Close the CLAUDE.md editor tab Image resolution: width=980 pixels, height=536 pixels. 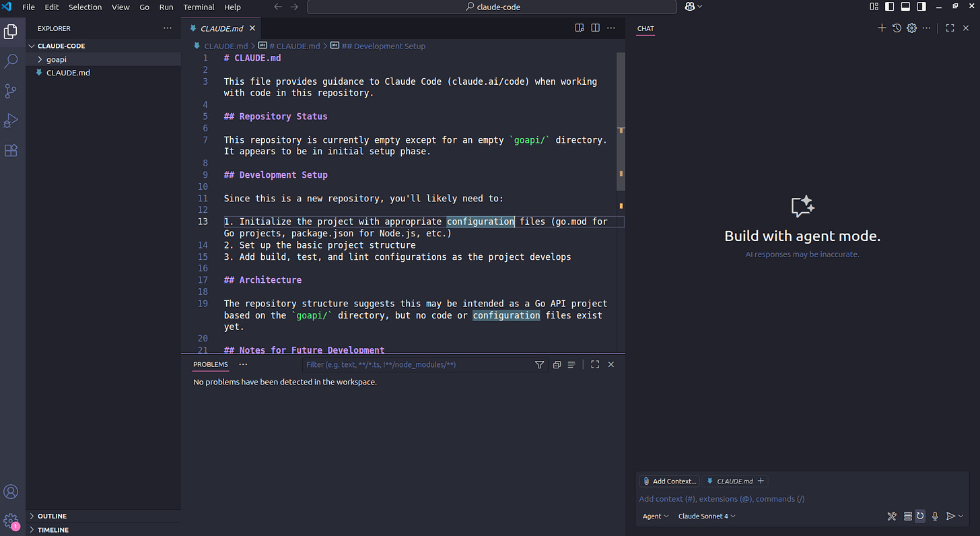pyautogui.click(x=252, y=28)
